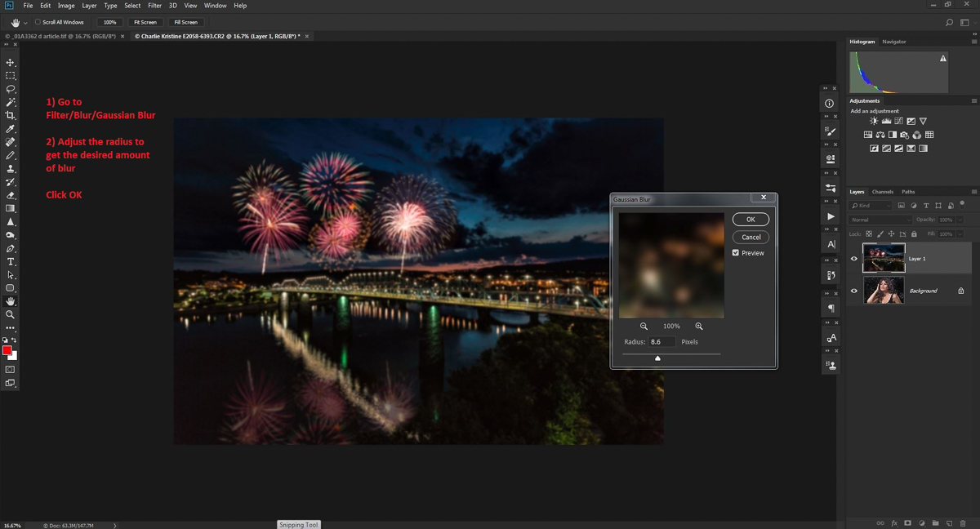Hide Layer 1 visibility eye
Image resolution: width=980 pixels, height=529 pixels.
click(x=854, y=259)
